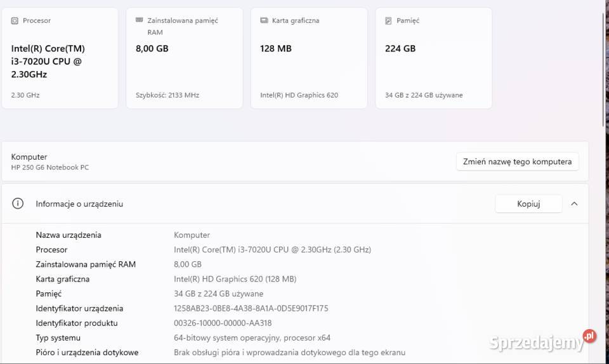Select the device name value Komputer

(192, 235)
